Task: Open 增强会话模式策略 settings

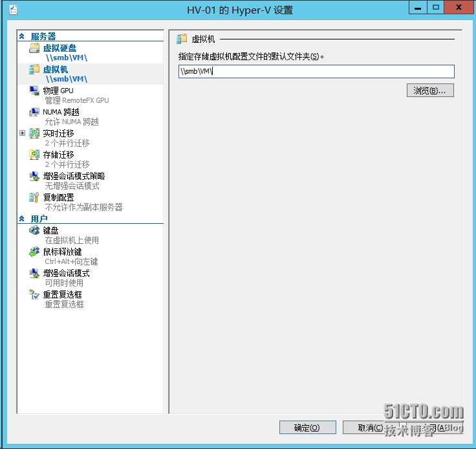Action: pos(74,176)
